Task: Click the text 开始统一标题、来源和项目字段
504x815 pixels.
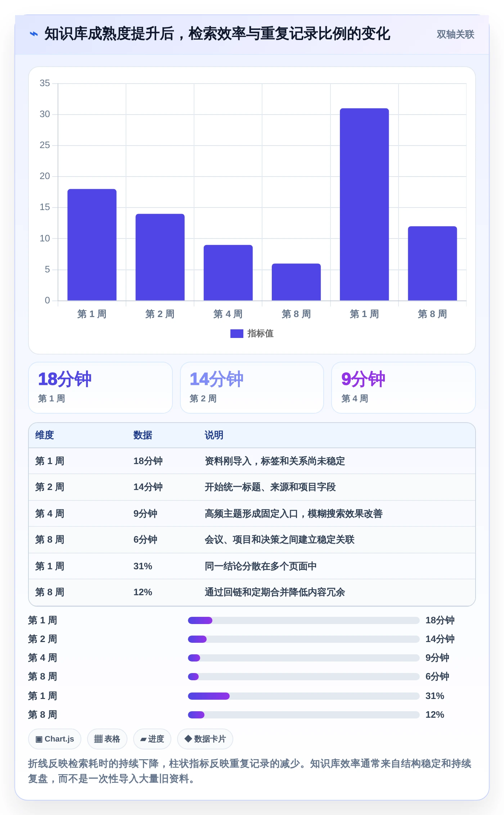Action: (270, 487)
